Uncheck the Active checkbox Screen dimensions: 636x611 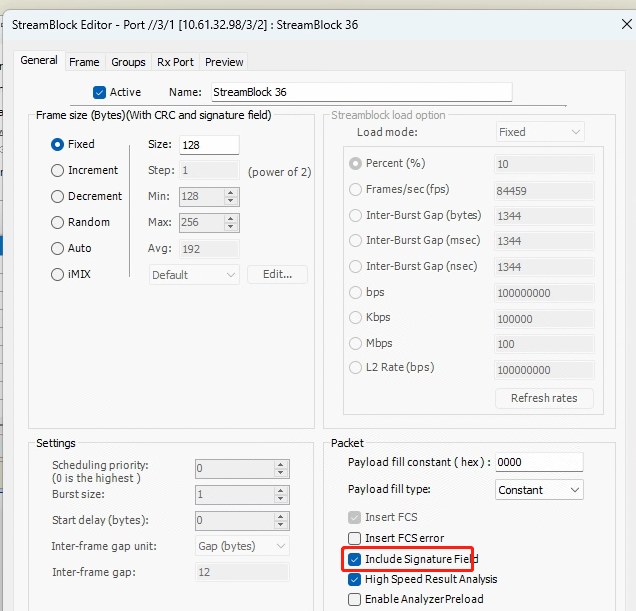click(x=99, y=92)
